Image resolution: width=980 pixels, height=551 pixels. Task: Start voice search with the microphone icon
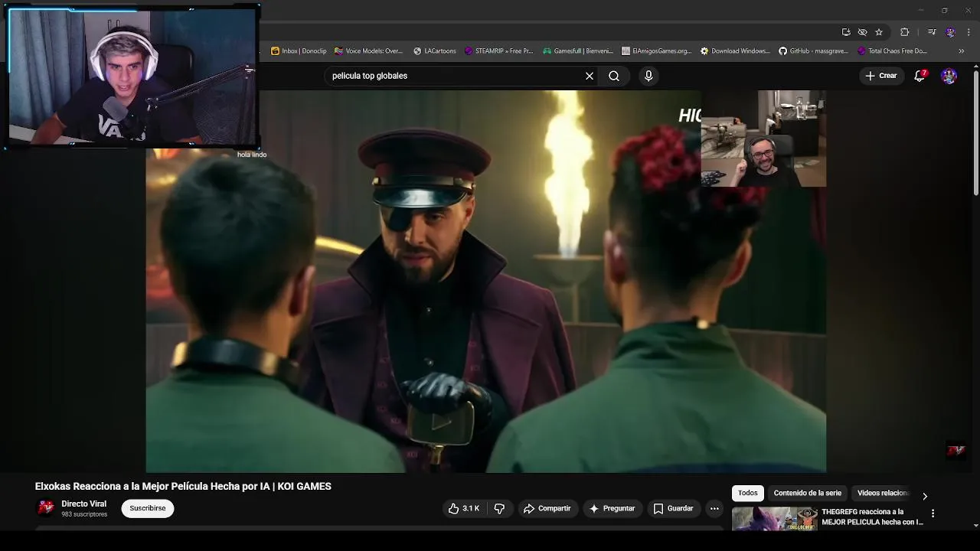click(648, 76)
